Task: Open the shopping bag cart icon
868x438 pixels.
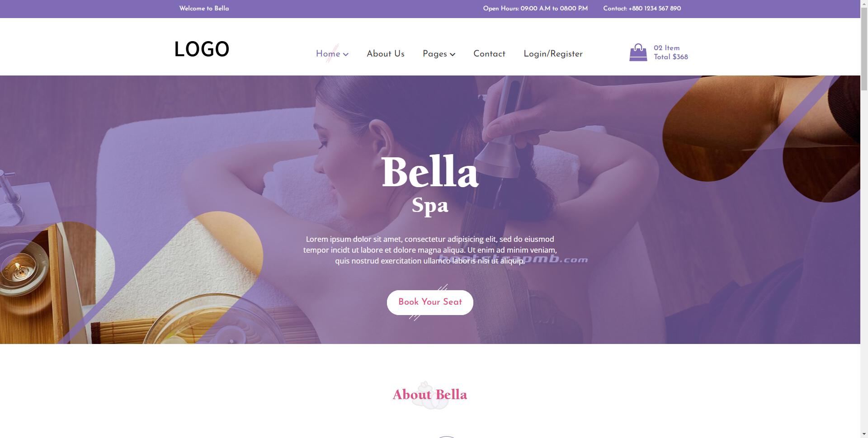Action: coord(638,52)
